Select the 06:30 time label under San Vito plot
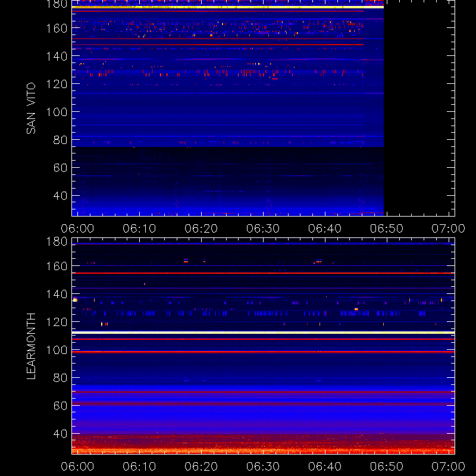The image size is (476, 476). [x=263, y=228]
